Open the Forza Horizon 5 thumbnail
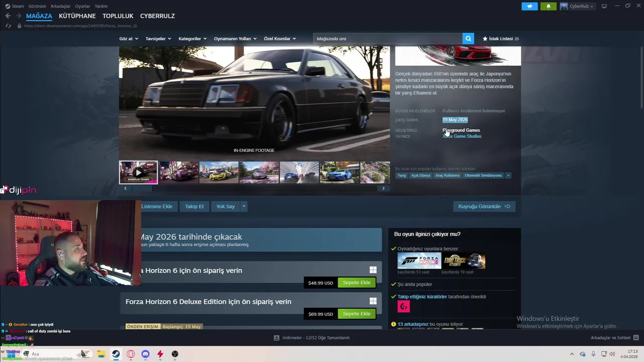Image resolution: width=644 pixels, height=362 pixels. 419,261
